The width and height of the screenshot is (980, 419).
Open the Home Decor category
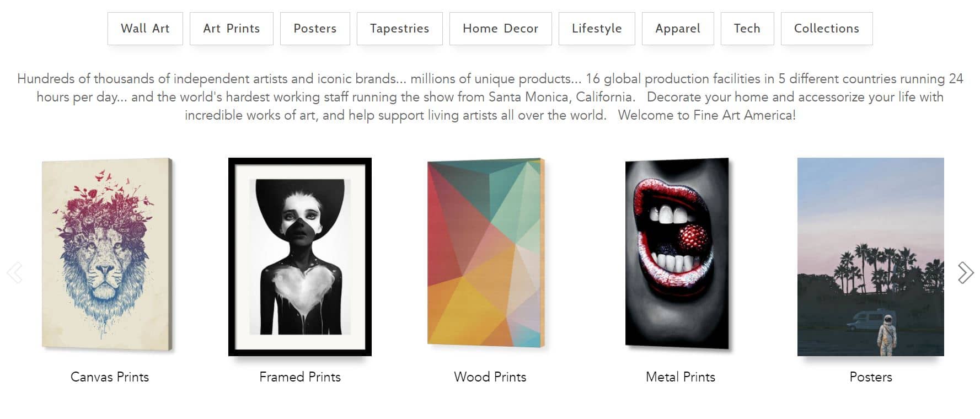pos(501,29)
